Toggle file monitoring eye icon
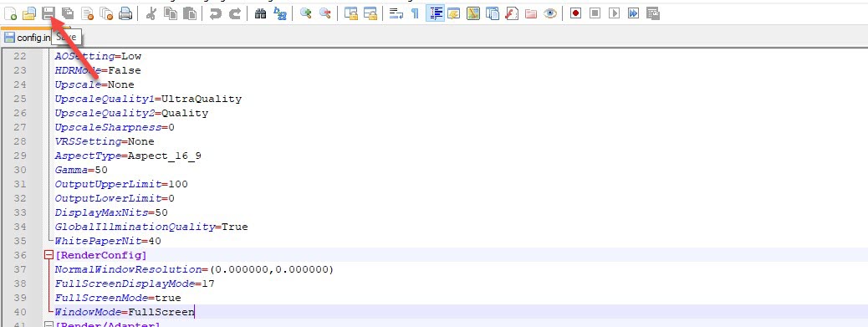The width and height of the screenshot is (868, 327). (549, 14)
